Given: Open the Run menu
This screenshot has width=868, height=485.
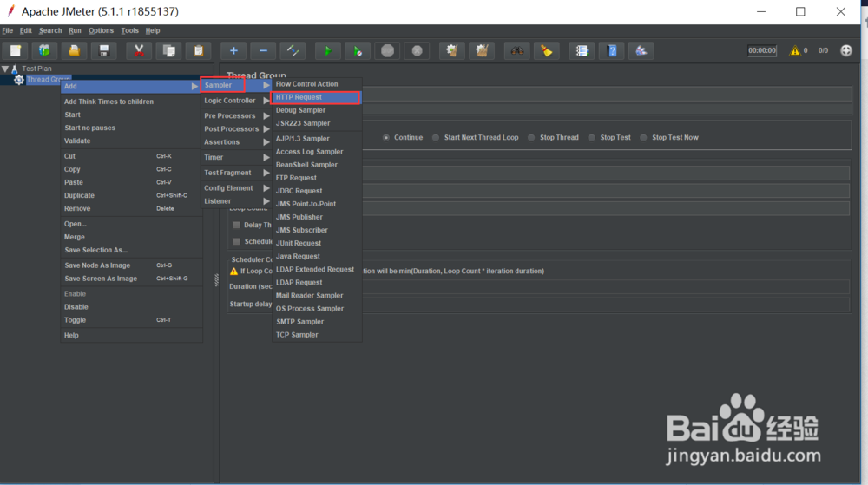Looking at the screenshot, I should (75, 30).
